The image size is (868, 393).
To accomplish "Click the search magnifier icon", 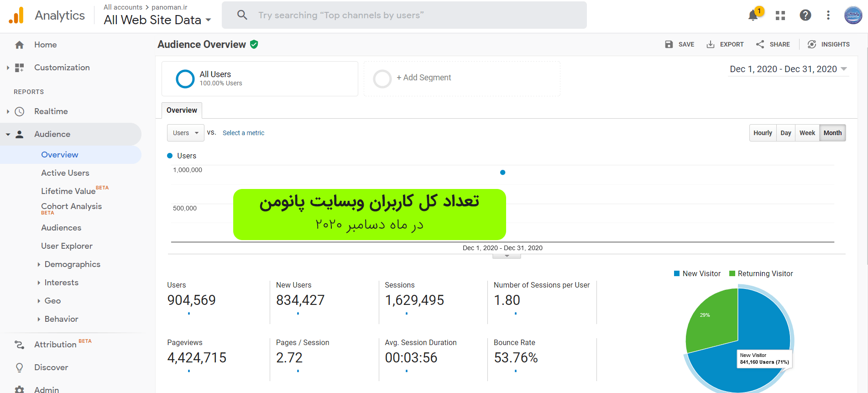I will (242, 15).
